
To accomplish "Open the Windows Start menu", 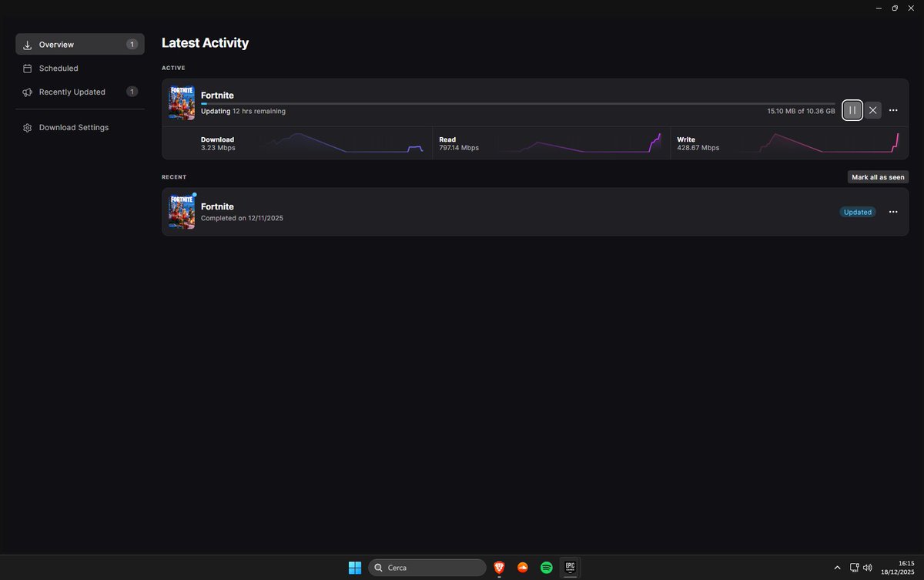I will tap(355, 568).
